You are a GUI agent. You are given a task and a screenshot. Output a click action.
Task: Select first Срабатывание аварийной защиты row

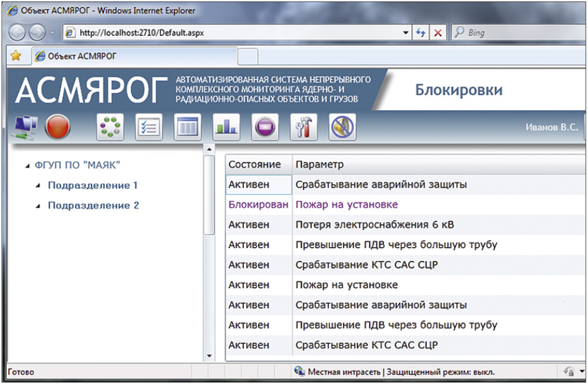(x=406, y=184)
